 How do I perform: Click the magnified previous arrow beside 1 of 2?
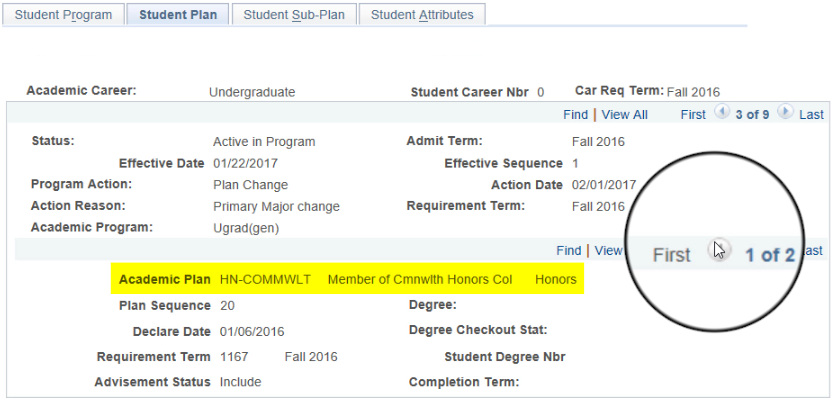pos(718,250)
